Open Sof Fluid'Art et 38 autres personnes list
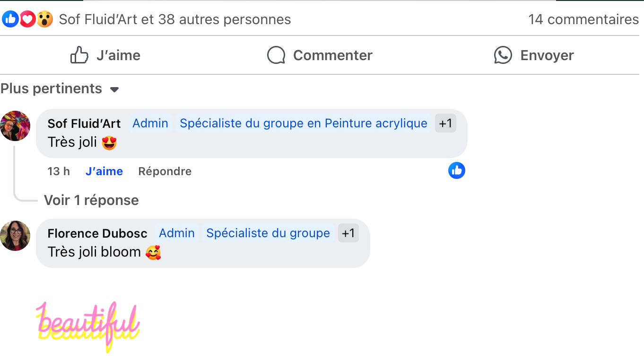This screenshot has height=356, width=644. point(174,19)
